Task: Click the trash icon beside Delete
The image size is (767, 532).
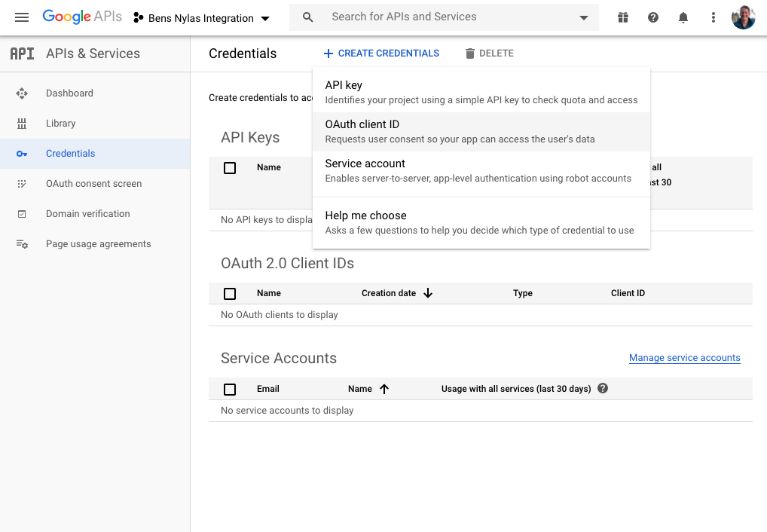Action: pyautogui.click(x=469, y=54)
